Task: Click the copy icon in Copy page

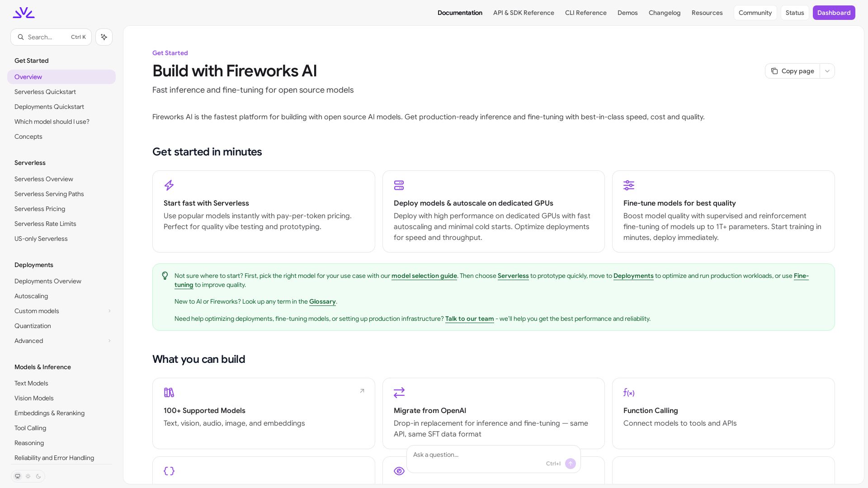Action: [x=774, y=71]
